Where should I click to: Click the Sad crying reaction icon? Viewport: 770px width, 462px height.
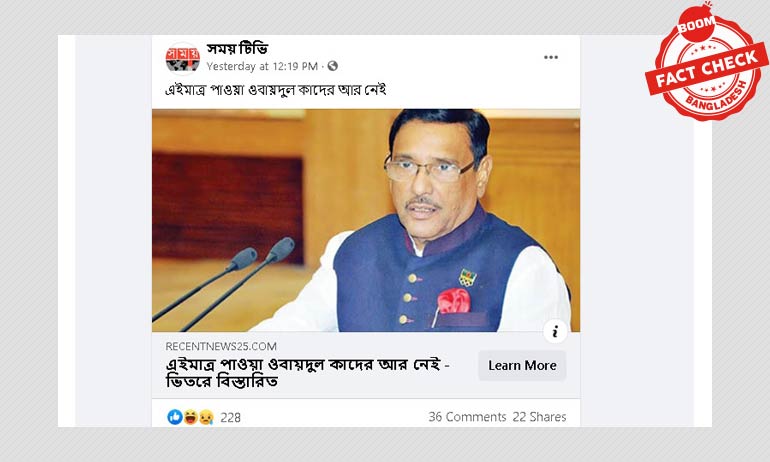point(206,417)
